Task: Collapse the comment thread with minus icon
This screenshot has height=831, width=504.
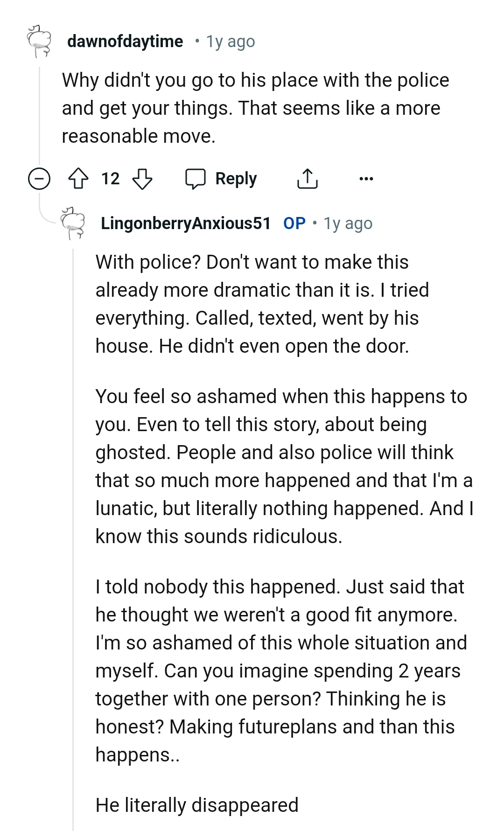Action: (39, 179)
